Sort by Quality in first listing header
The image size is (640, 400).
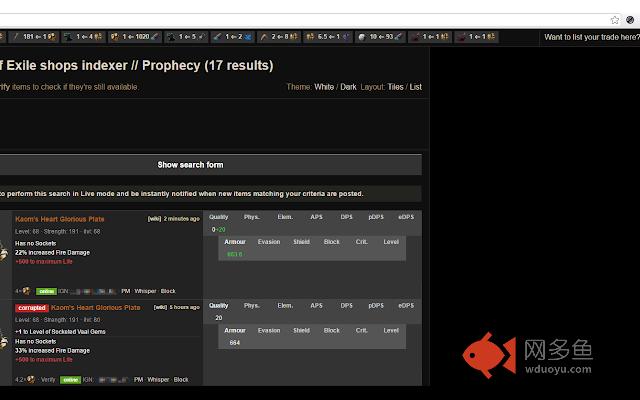pyautogui.click(x=219, y=217)
